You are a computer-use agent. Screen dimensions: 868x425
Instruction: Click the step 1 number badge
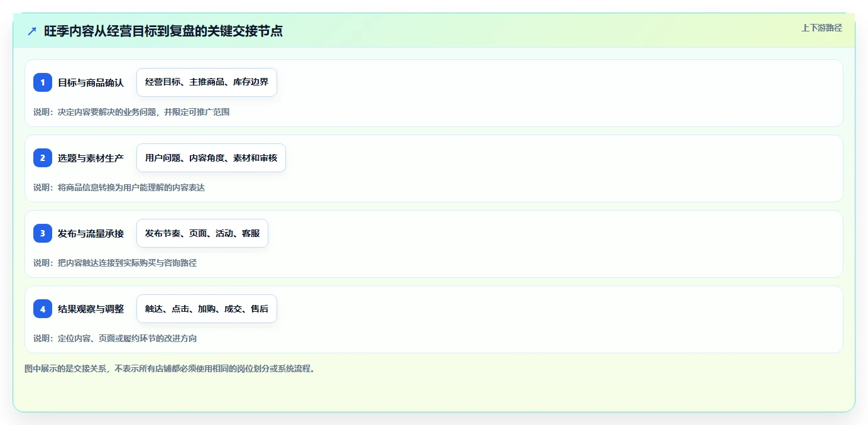[43, 82]
